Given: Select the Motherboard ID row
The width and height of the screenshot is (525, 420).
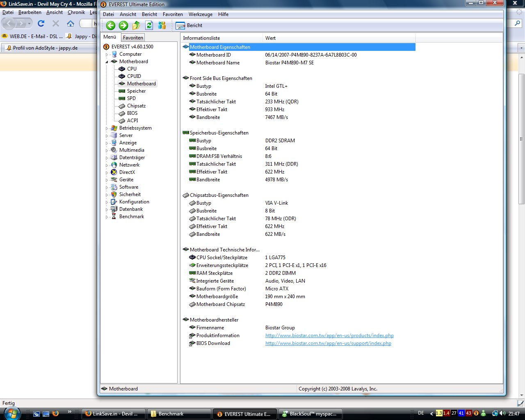Looking at the screenshot, I should point(298,55).
